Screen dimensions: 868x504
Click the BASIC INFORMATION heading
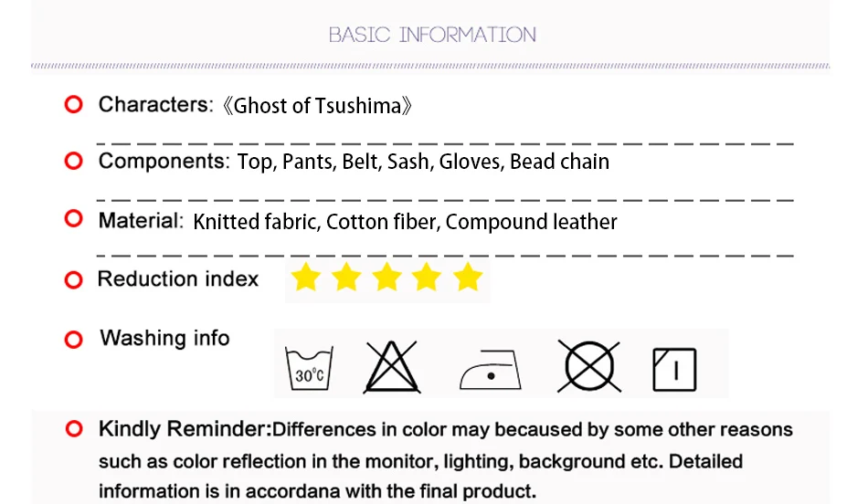[432, 35]
